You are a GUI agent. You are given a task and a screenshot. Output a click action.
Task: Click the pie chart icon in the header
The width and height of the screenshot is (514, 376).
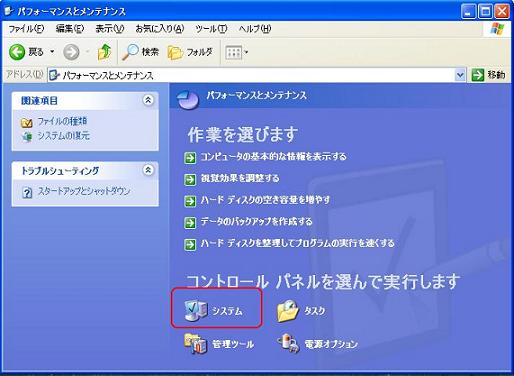[x=188, y=99]
